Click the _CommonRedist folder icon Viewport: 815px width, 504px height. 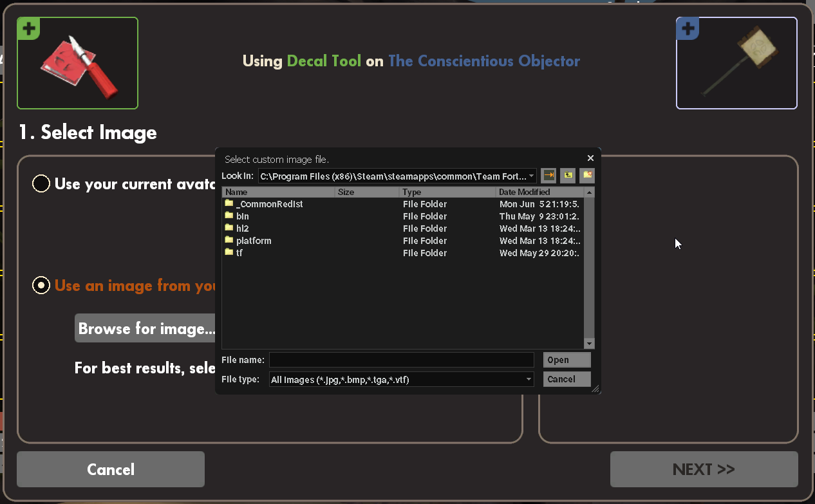tap(229, 203)
